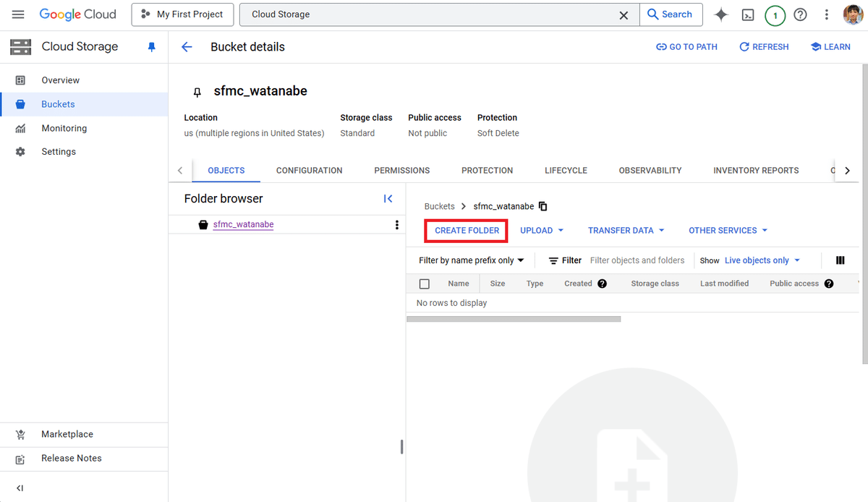The width and height of the screenshot is (868, 502).
Task: Switch to the Inventory Reports tab
Action: pos(756,171)
